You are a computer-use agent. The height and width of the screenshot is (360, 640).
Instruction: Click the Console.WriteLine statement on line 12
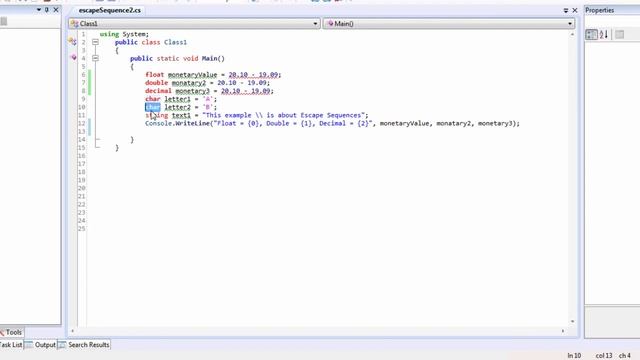point(332,124)
